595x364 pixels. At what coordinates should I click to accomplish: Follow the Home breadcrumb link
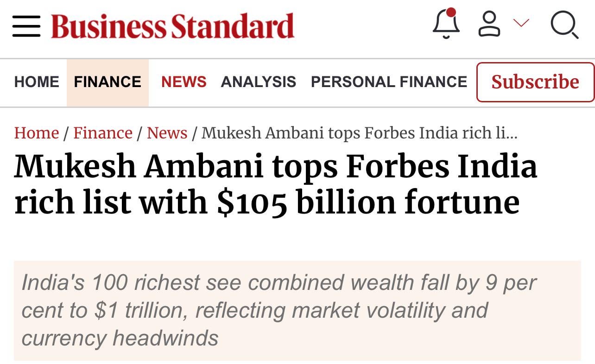coord(37,133)
